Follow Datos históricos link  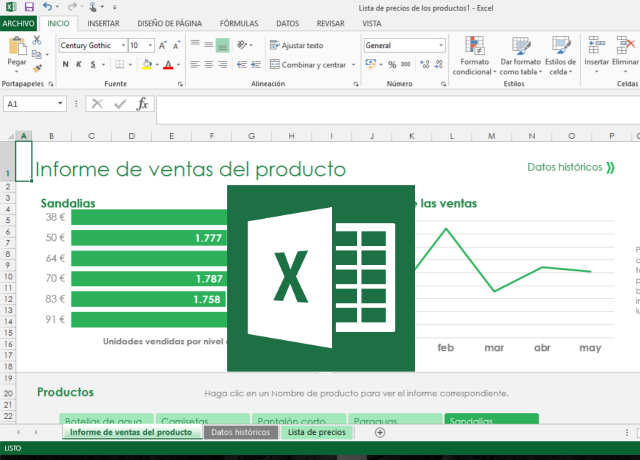pyautogui.click(x=571, y=167)
